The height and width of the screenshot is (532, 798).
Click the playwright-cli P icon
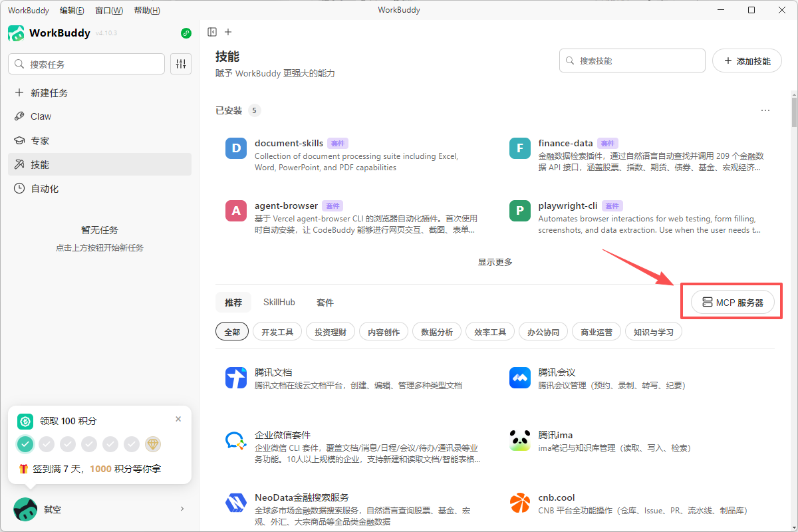[519, 211]
